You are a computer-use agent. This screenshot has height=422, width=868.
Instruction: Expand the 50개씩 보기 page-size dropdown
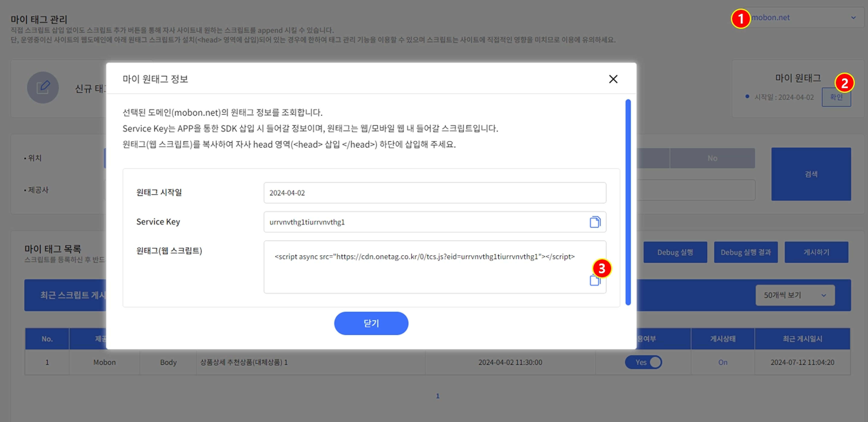[795, 295]
